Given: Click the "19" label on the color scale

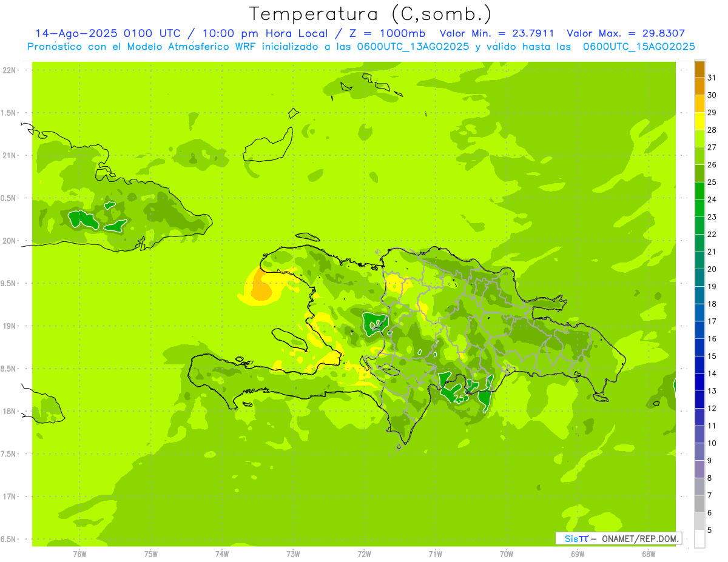Looking at the screenshot, I should click(x=712, y=286).
